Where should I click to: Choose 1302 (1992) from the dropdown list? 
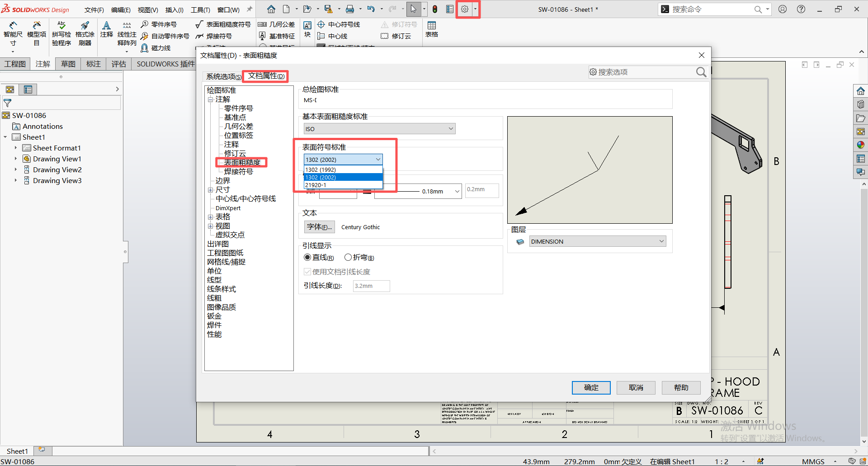[343, 169]
